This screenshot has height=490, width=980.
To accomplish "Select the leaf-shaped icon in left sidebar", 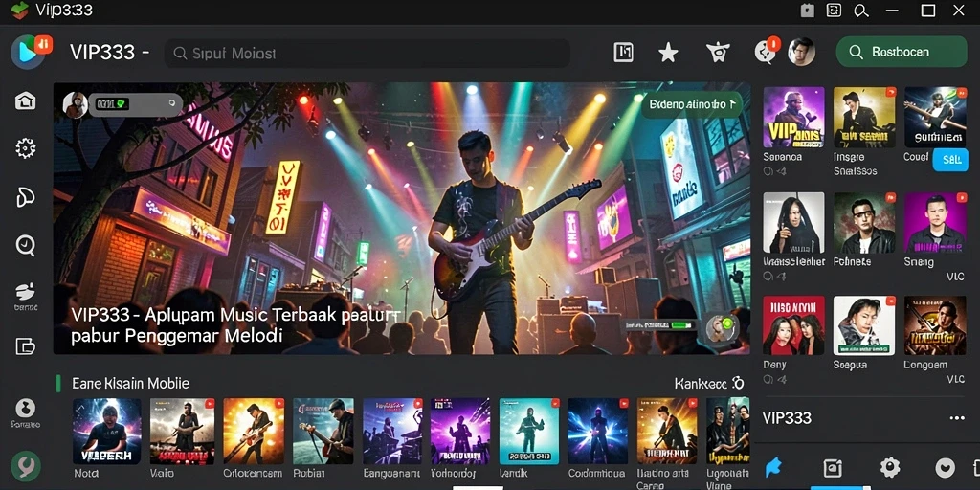I will coord(26,197).
